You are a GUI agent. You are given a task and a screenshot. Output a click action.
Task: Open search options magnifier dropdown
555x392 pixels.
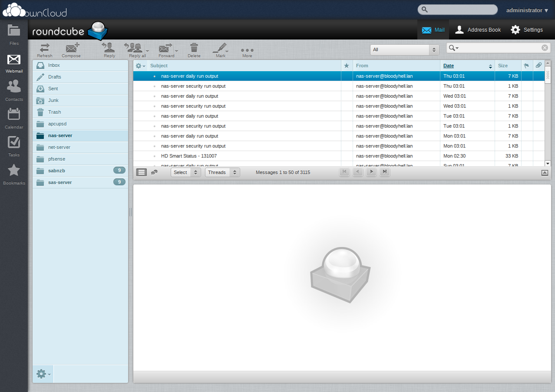coord(454,48)
